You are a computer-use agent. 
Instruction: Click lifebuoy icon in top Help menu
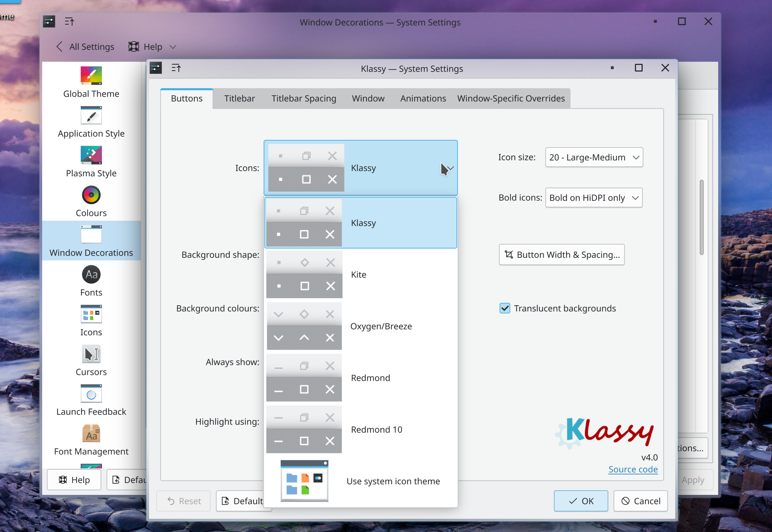[x=133, y=47]
